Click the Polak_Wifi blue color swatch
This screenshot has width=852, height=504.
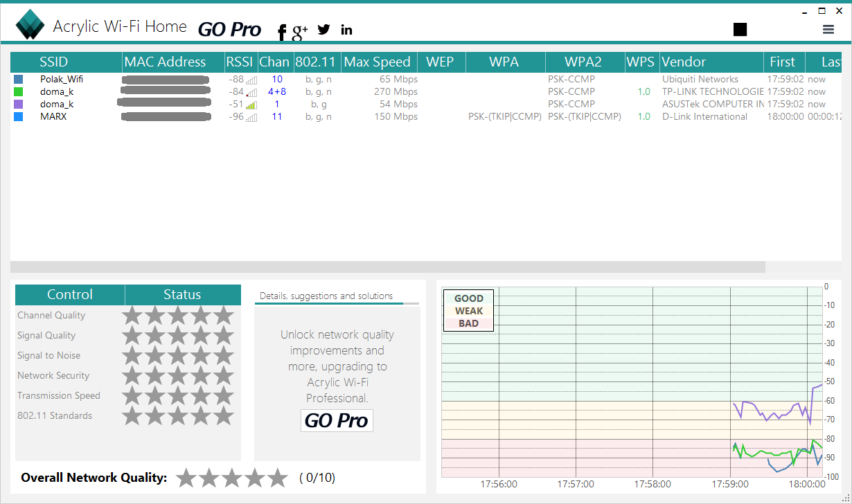click(18, 80)
